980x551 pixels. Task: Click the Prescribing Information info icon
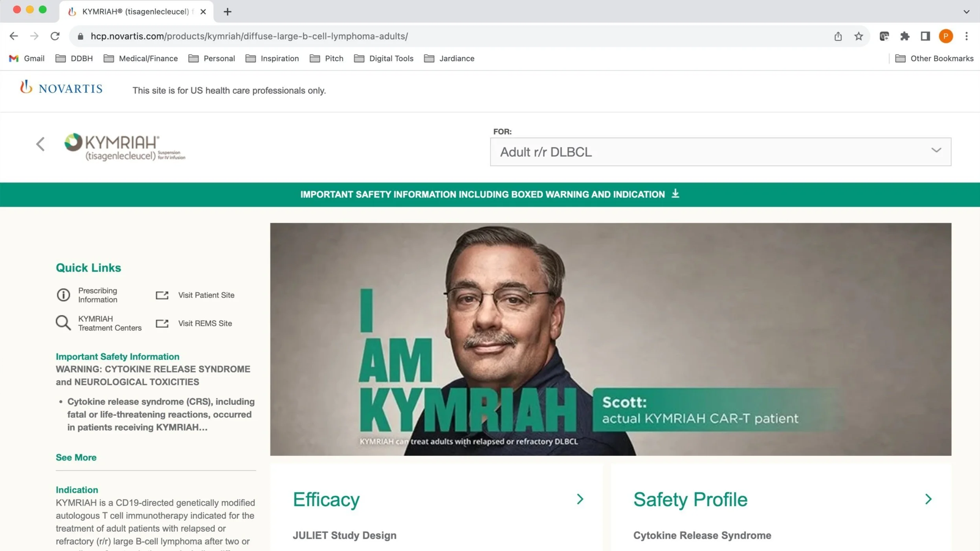[x=63, y=295]
